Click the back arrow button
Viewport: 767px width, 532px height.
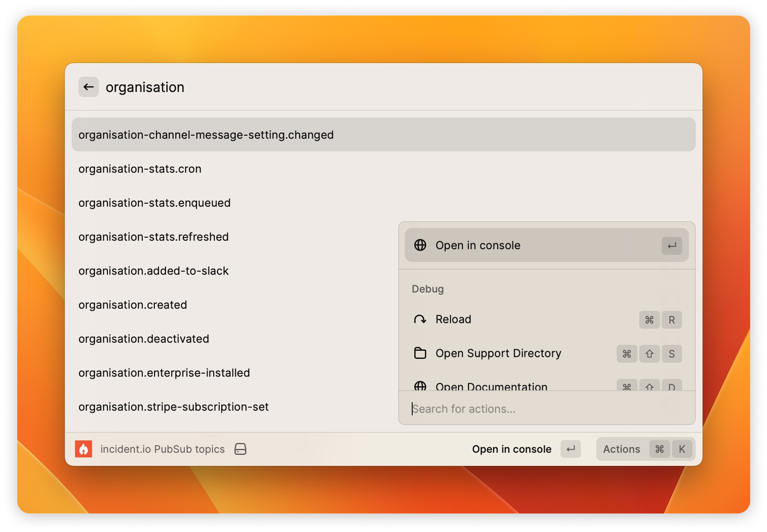tap(88, 87)
